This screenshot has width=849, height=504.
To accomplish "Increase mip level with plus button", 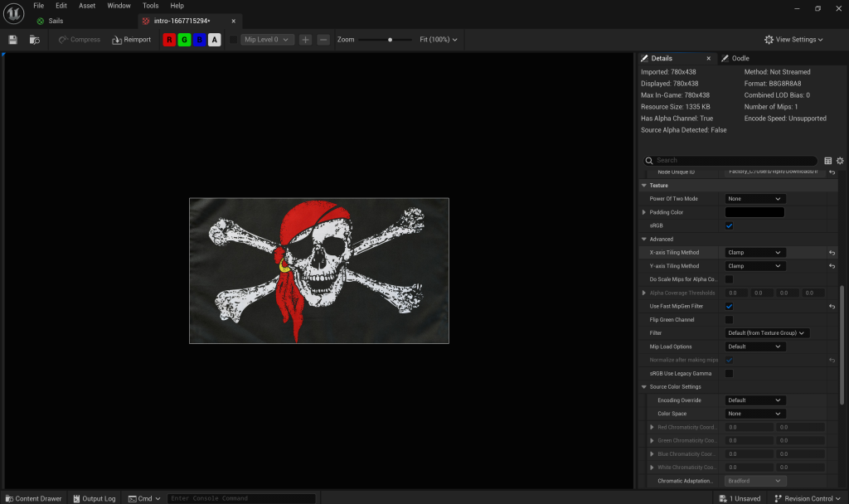I will 305,40.
